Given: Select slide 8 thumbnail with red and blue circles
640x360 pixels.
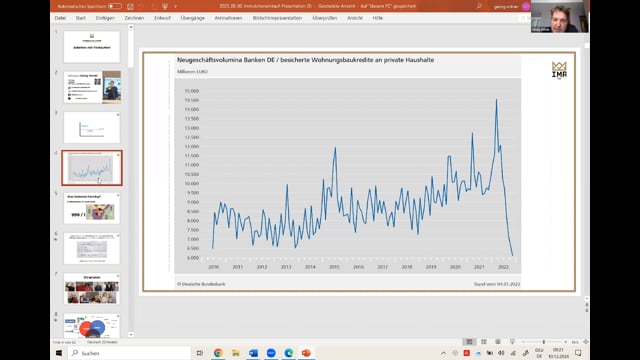Looking at the screenshot, I should (x=92, y=326).
